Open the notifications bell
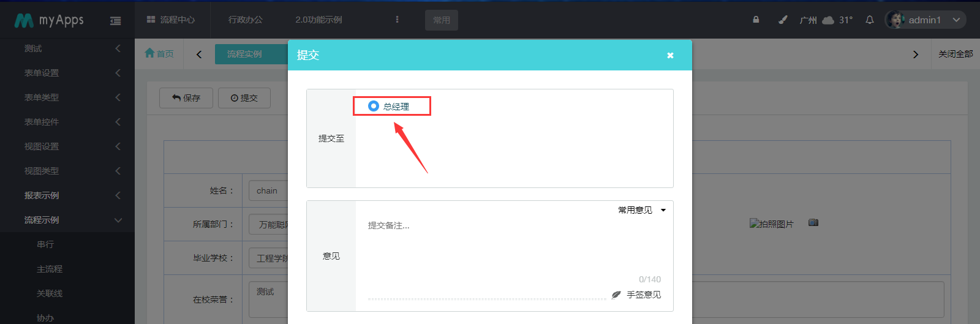 click(x=869, y=20)
